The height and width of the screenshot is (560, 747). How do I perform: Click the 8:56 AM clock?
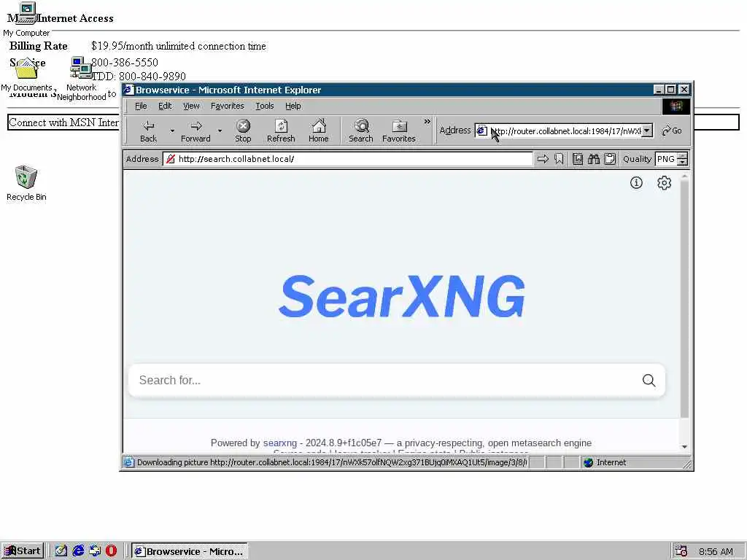click(x=716, y=551)
